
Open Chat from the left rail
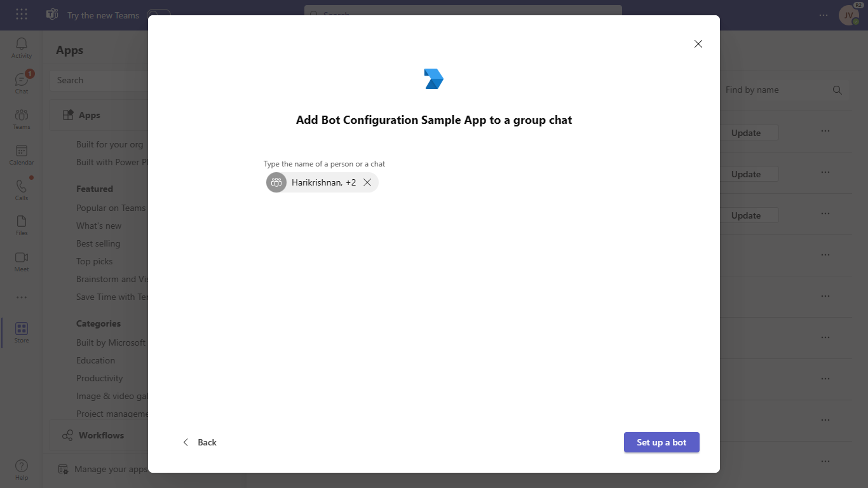click(22, 83)
